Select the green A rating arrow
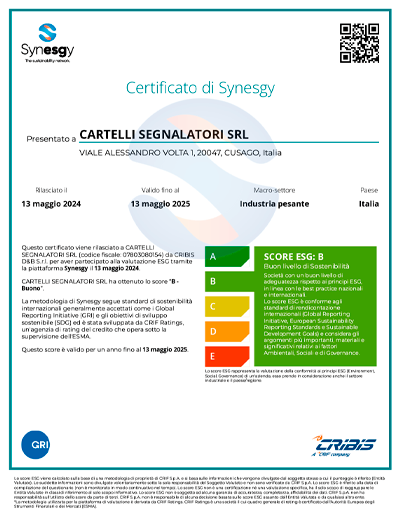Viewport: 400px width, 518px height. [x=227, y=257]
